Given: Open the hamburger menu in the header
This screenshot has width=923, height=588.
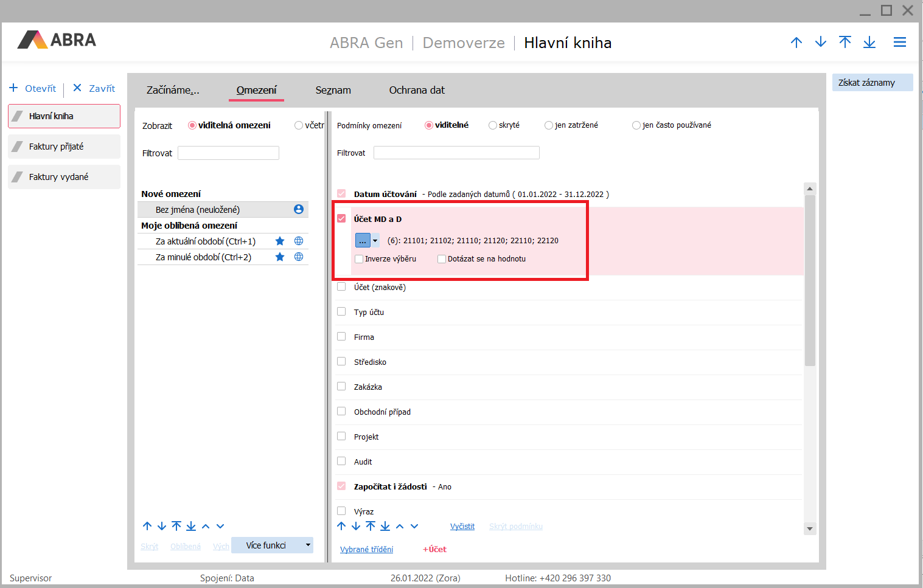Looking at the screenshot, I should click(899, 42).
